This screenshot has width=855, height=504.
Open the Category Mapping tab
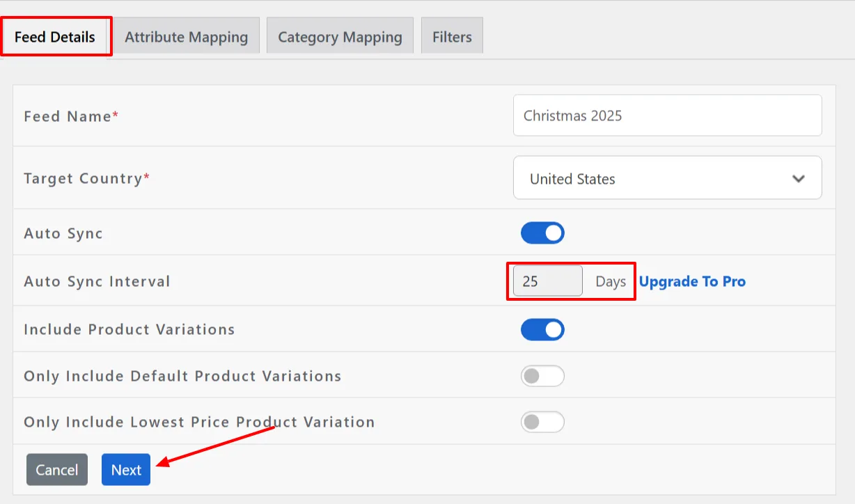(x=340, y=36)
